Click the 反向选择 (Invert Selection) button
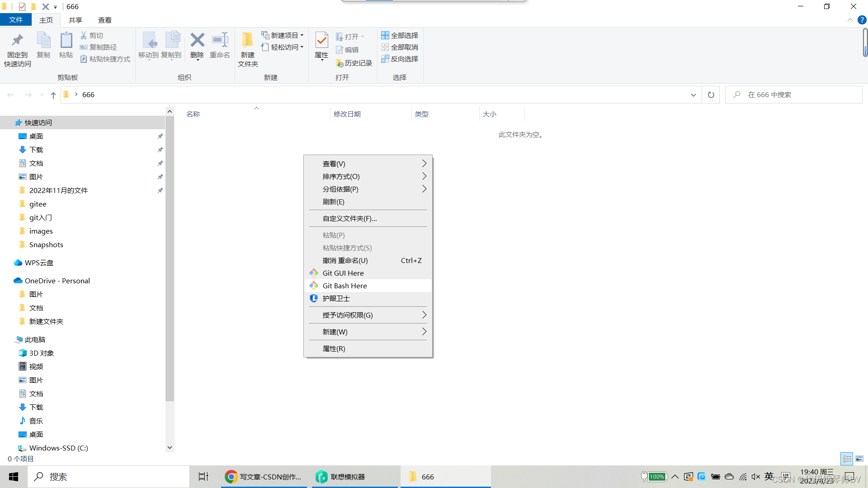Viewport: 868px width, 488px height. [x=400, y=59]
